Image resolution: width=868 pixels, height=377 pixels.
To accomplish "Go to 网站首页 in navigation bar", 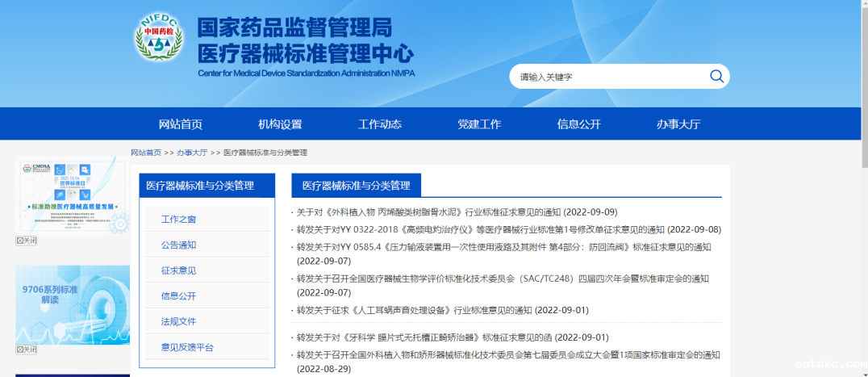I will [x=181, y=124].
